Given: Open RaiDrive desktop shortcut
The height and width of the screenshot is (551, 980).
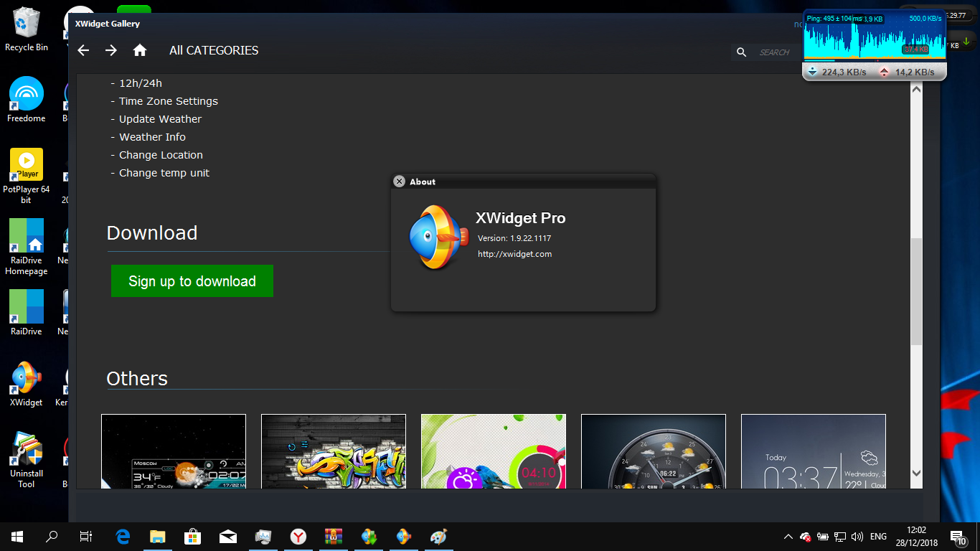Looking at the screenshot, I should coord(27,313).
